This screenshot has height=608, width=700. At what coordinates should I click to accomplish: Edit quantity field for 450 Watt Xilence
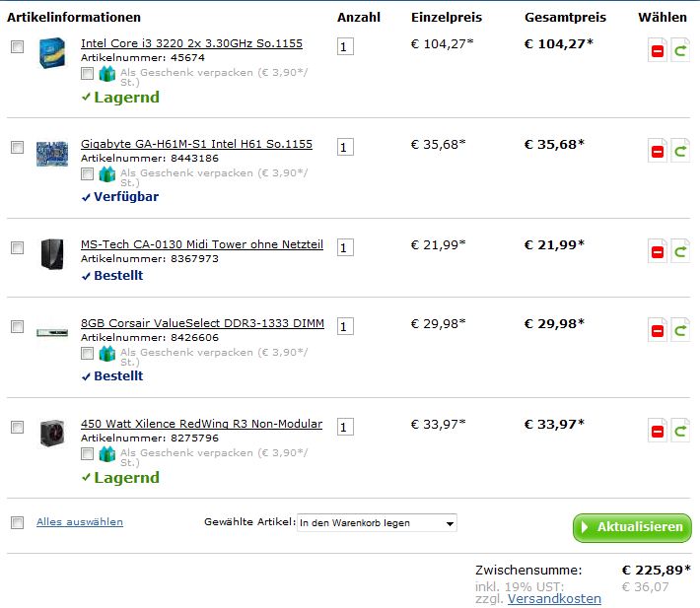(x=345, y=427)
